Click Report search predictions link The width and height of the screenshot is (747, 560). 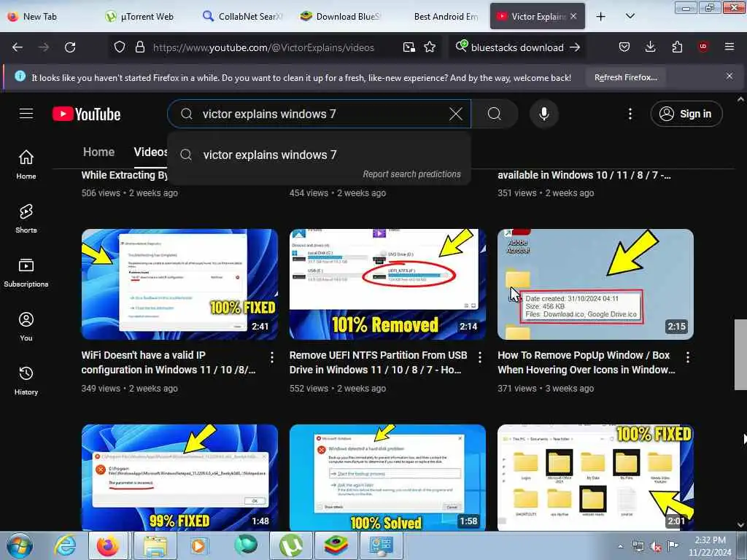tap(411, 174)
